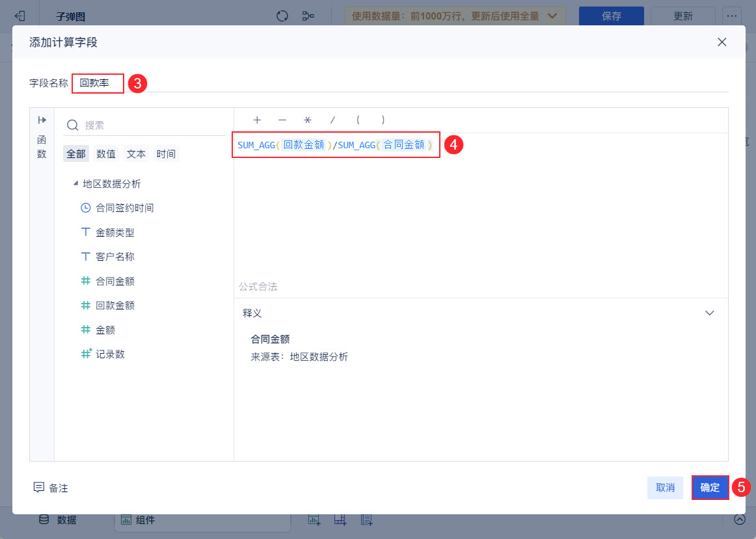Click the magnifier search icon

coord(72,125)
